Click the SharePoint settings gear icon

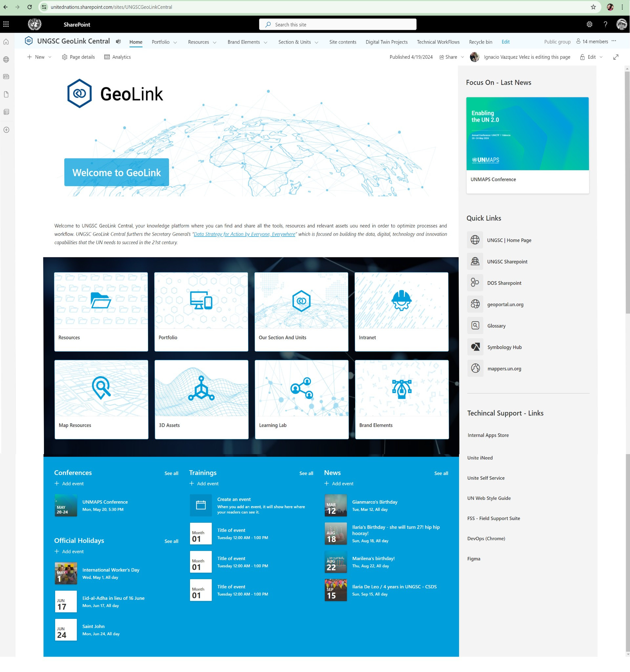tap(589, 24)
